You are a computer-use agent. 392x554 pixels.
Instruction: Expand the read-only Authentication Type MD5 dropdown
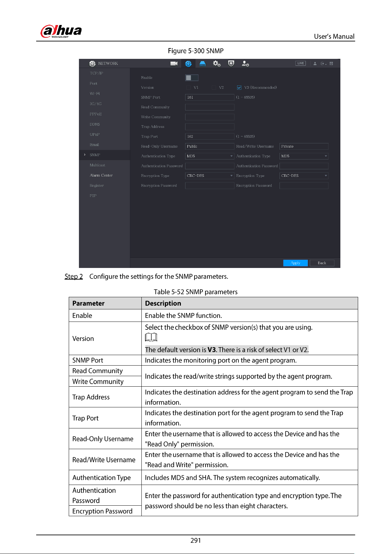(x=210, y=156)
